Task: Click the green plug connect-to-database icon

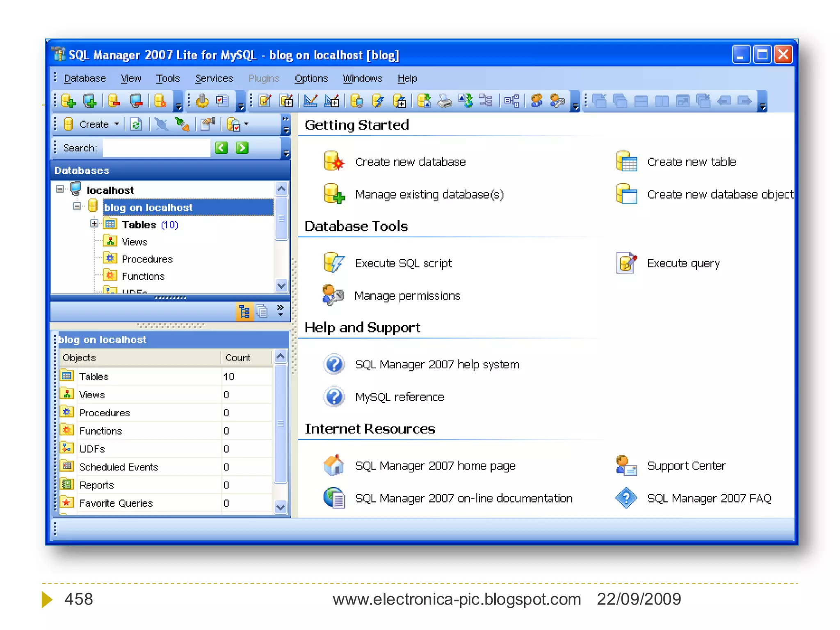Action: pos(182,124)
